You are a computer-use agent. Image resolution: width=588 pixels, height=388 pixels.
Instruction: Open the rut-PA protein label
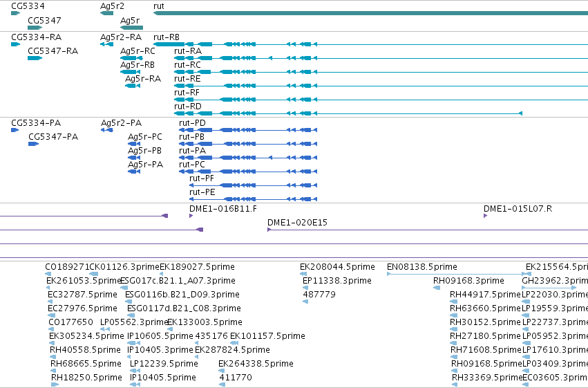click(x=192, y=151)
